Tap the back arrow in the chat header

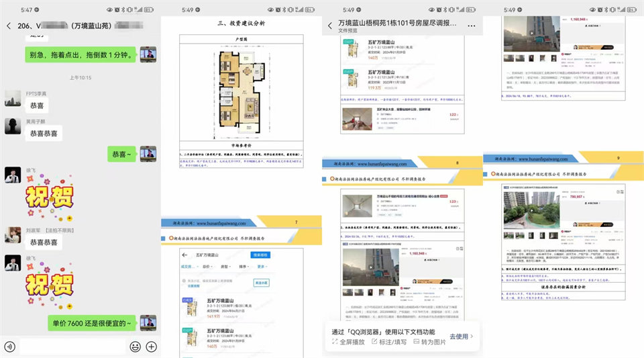tap(9, 26)
